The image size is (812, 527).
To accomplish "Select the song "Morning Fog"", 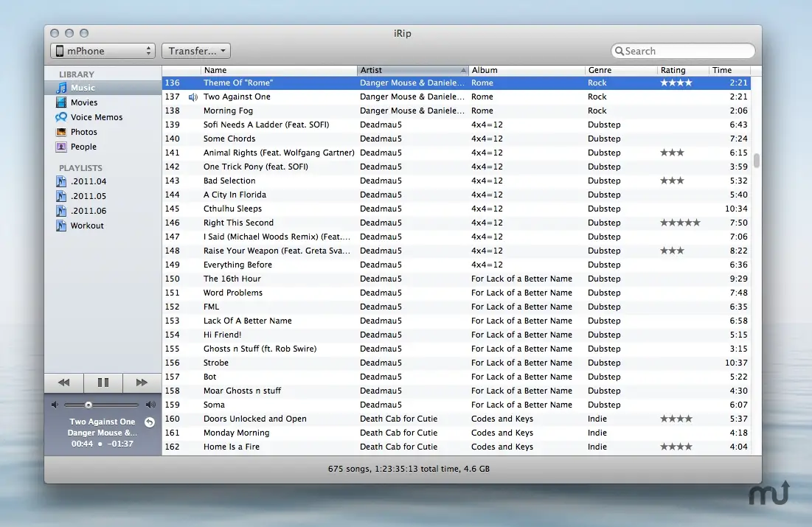I will [457, 111].
